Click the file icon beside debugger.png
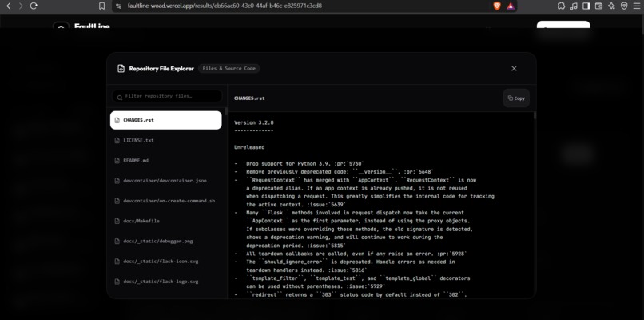This screenshot has height=320, width=644. point(117,241)
